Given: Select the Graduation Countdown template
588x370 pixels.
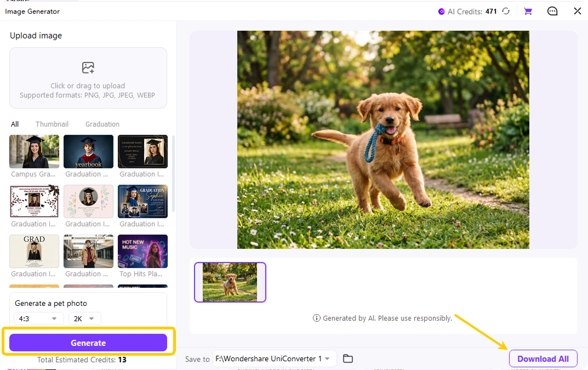Looking at the screenshot, I should 88,252.
